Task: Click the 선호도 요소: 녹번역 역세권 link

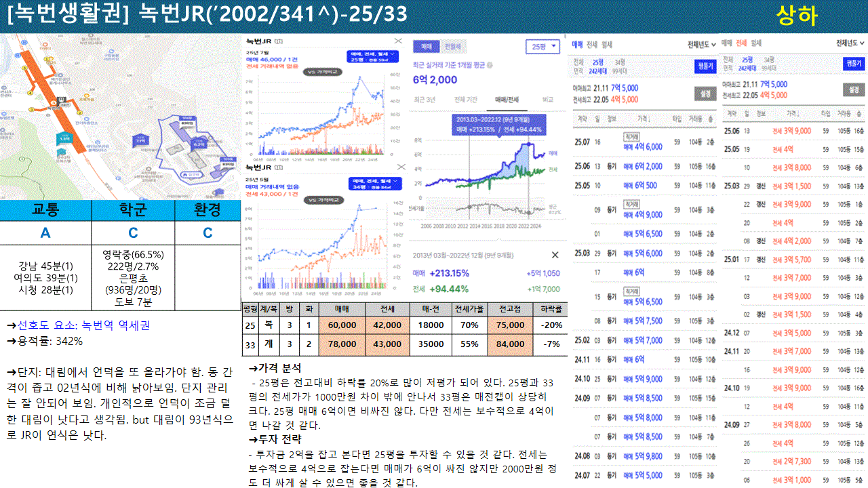Action: [77, 325]
